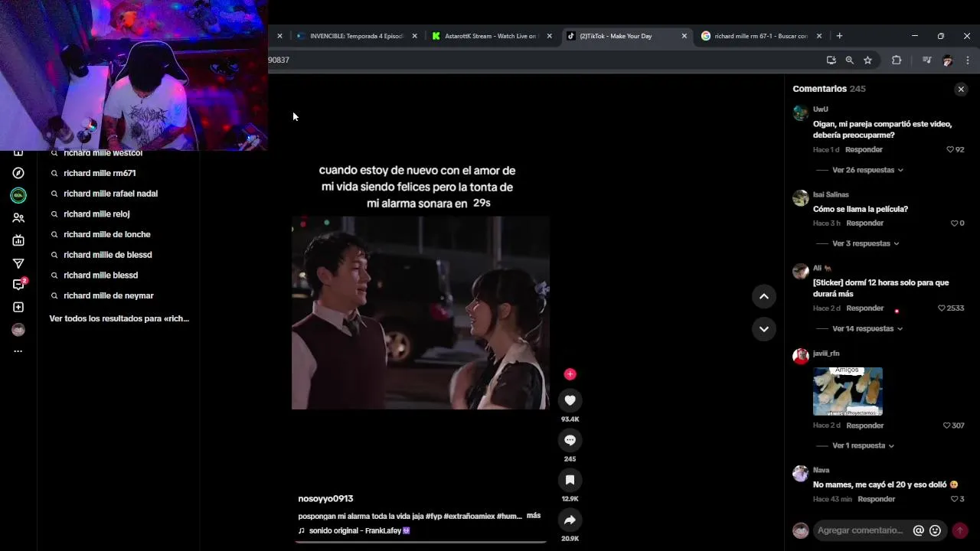980x551 pixels.
Task: Like Isai Salinas's comment heart
Action: point(954,223)
